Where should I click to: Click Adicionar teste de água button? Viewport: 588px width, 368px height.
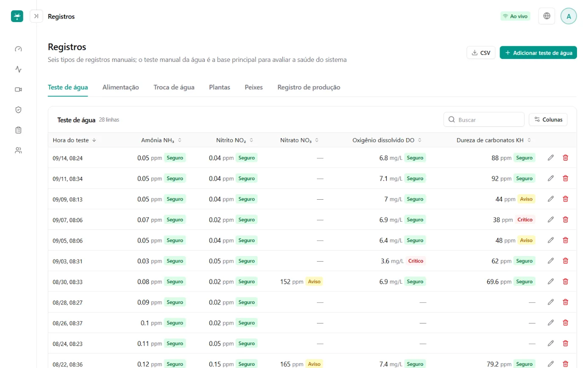tap(538, 53)
